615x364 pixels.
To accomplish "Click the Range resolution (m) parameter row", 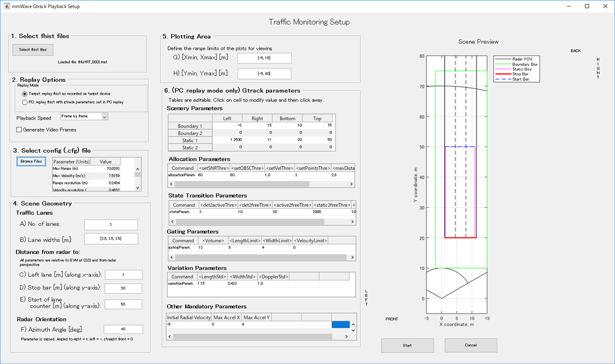I will pos(86,183).
